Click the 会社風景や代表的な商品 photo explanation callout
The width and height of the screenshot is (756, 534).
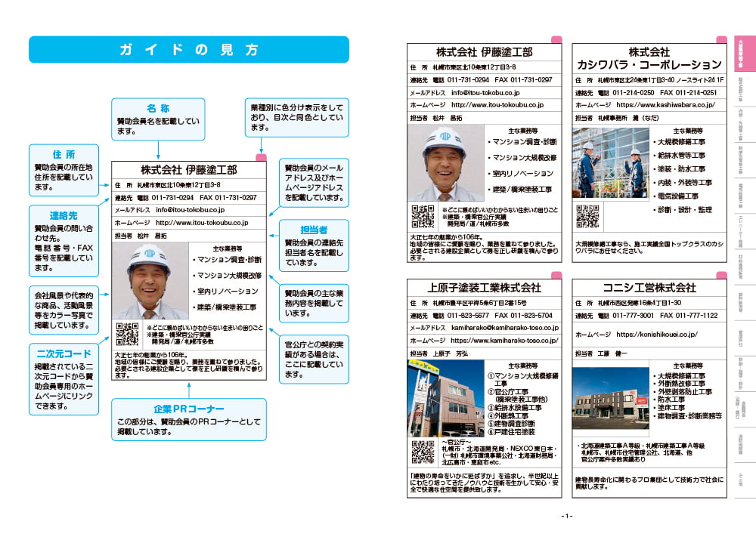coord(64,310)
